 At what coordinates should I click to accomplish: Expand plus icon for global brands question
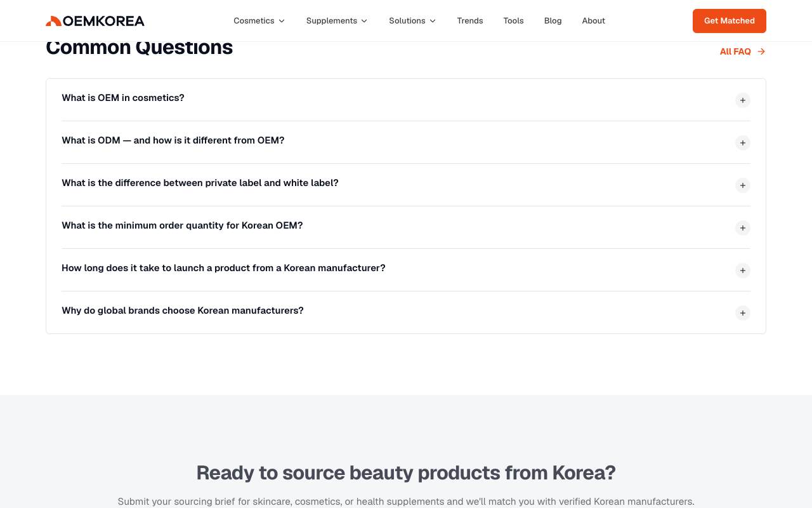coord(743,313)
